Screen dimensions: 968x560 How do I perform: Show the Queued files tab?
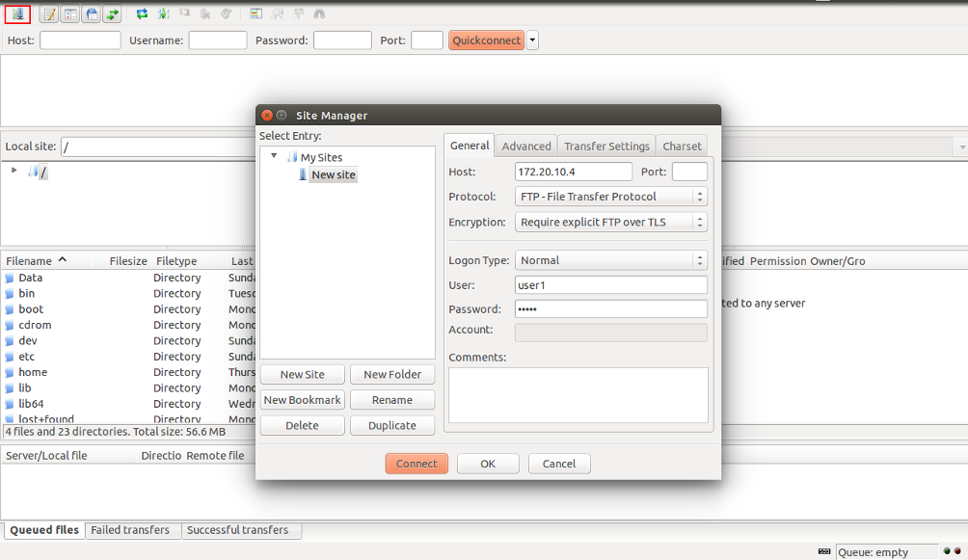point(44,530)
